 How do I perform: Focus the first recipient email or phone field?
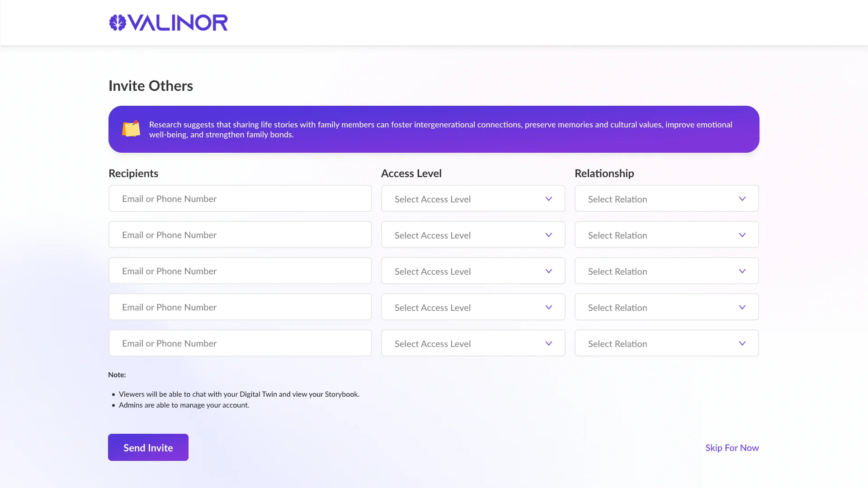tap(240, 198)
